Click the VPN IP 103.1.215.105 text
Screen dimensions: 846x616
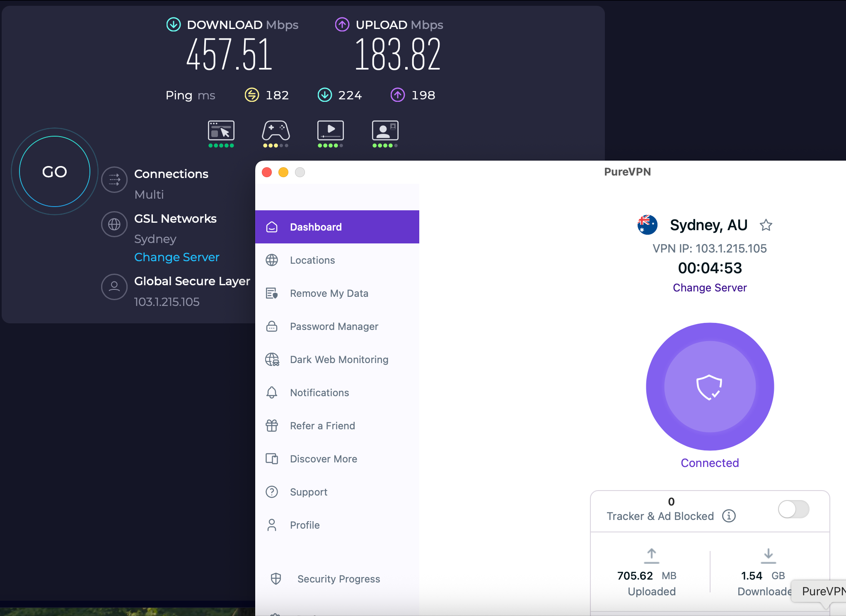[710, 248]
